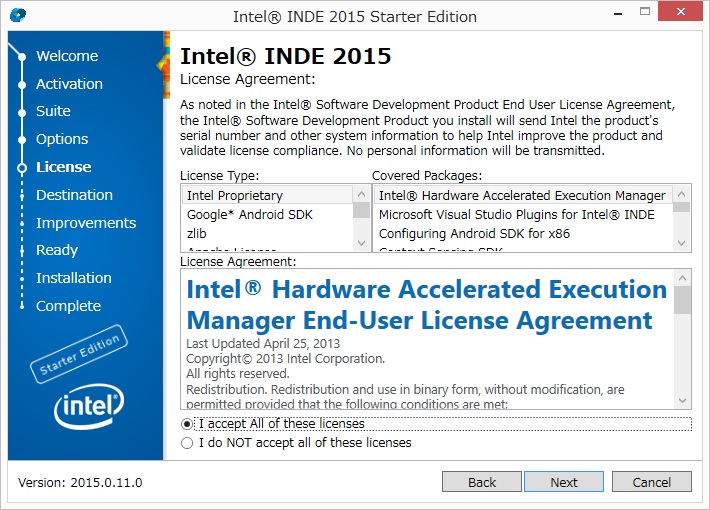
Task: Click the Intel logo in sidebar
Action: pyautogui.click(x=87, y=406)
